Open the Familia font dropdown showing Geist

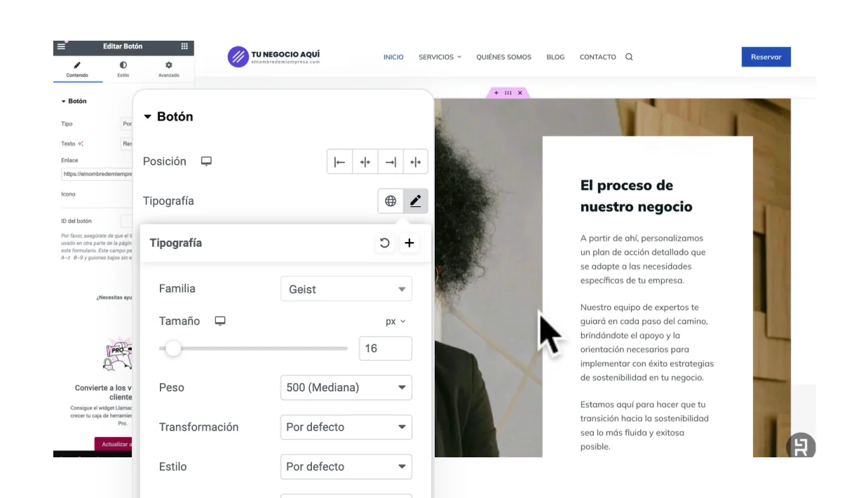click(x=346, y=289)
